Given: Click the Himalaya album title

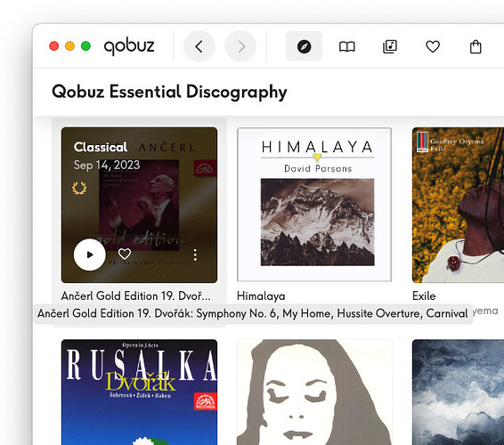Looking at the screenshot, I should (x=261, y=295).
